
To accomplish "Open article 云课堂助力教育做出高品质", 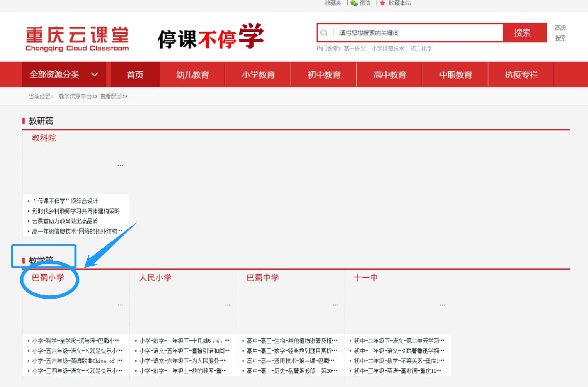I will pyautogui.click(x=65, y=221).
